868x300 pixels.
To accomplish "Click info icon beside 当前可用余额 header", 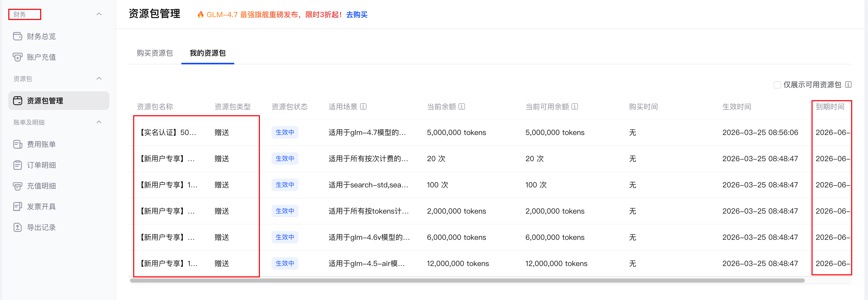I will pos(575,107).
